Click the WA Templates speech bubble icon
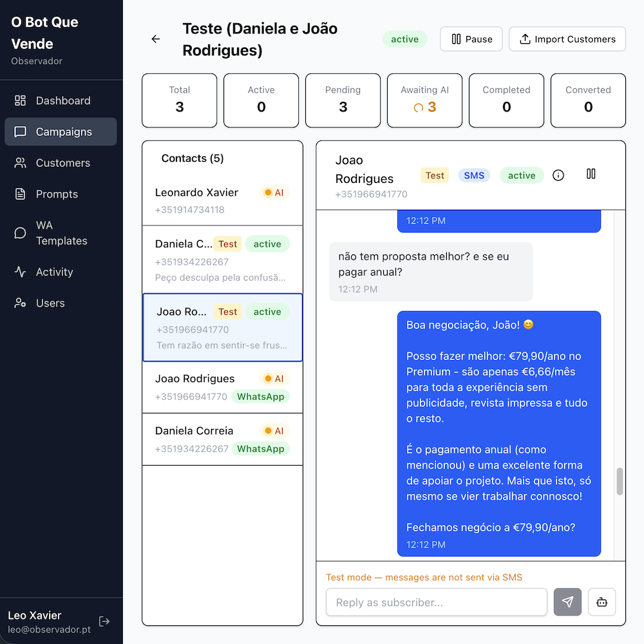The height and width of the screenshot is (644, 644). click(x=20, y=233)
